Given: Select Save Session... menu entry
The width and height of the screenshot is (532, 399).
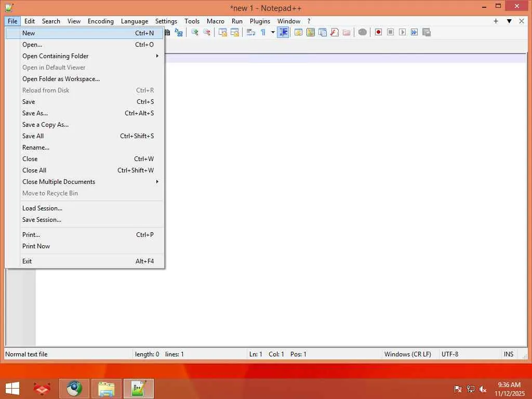Looking at the screenshot, I should pyautogui.click(x=85, y=220).
